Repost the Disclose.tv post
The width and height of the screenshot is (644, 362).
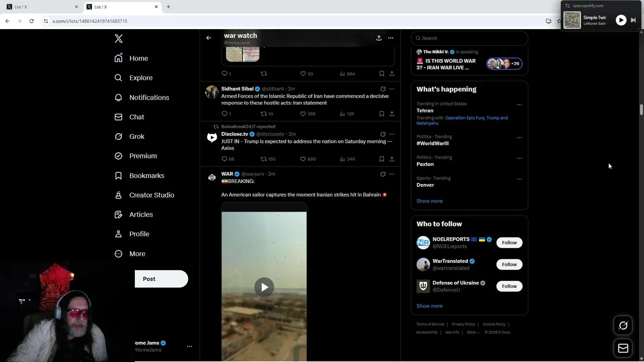tap(268, 159)
